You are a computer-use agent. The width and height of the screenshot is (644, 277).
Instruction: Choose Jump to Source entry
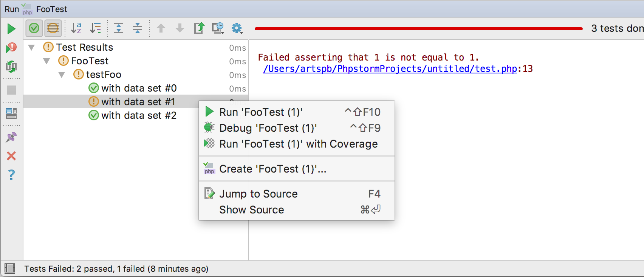[x=297, y=194]
